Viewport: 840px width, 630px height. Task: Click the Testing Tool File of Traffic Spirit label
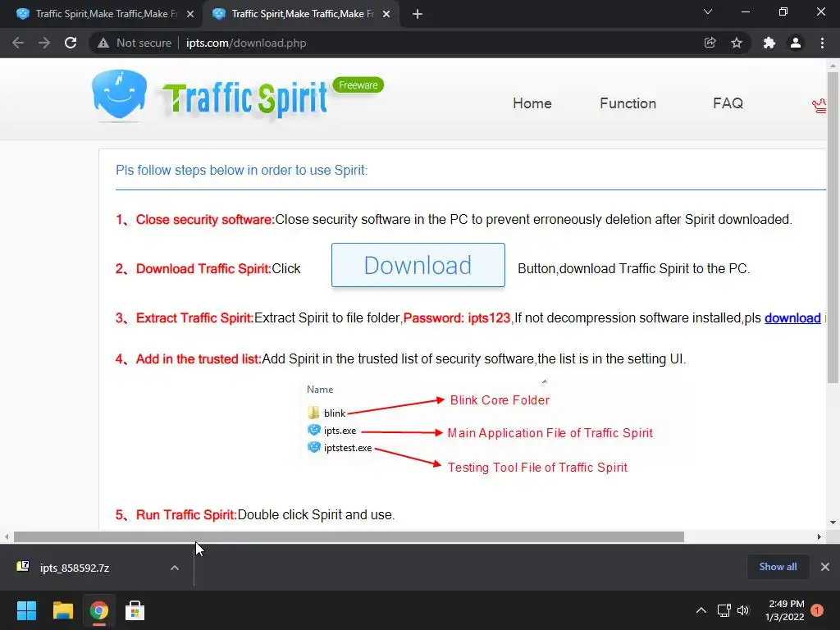(x=537, y=467)
